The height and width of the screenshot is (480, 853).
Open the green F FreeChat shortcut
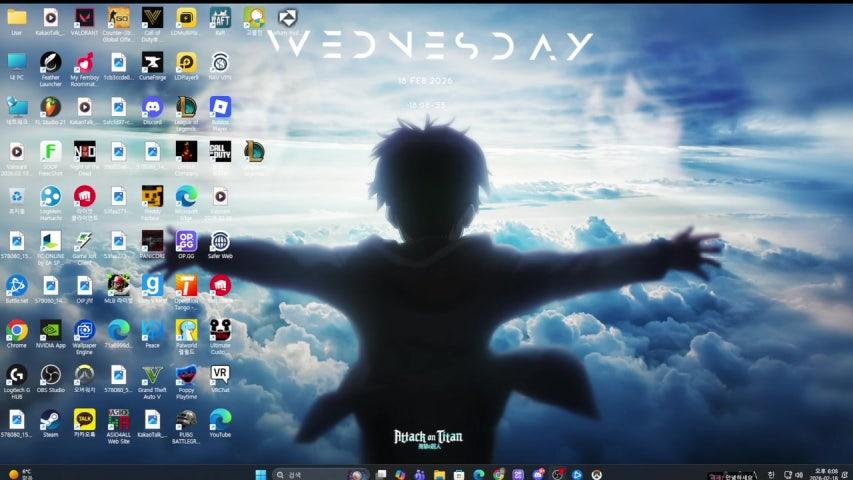click(x=51, y=158)
